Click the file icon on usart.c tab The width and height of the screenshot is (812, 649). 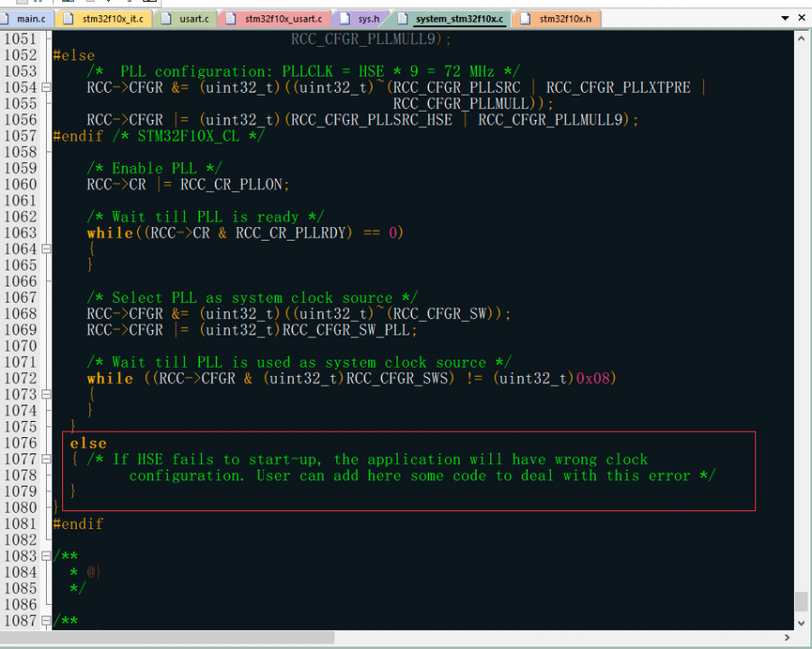pyautogui.click(x=166, y=19)
